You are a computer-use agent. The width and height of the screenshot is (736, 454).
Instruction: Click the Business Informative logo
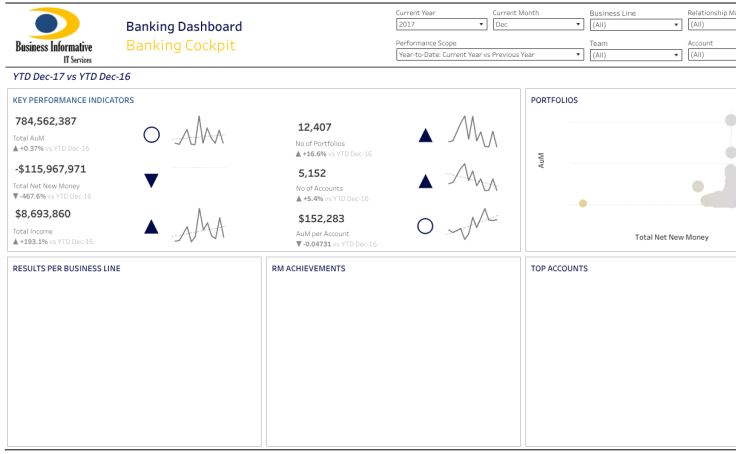pyautogui.click(x=54, y=35)
